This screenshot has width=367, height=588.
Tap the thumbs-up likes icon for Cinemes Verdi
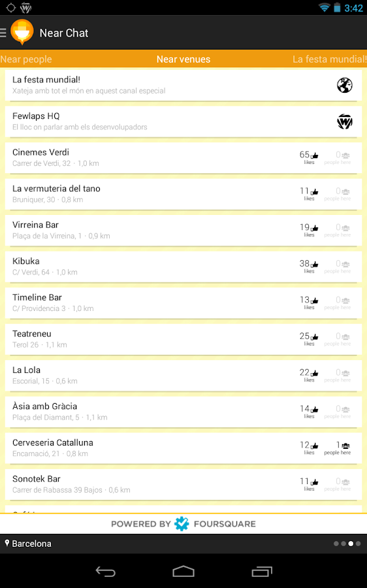tap(315, 155)
